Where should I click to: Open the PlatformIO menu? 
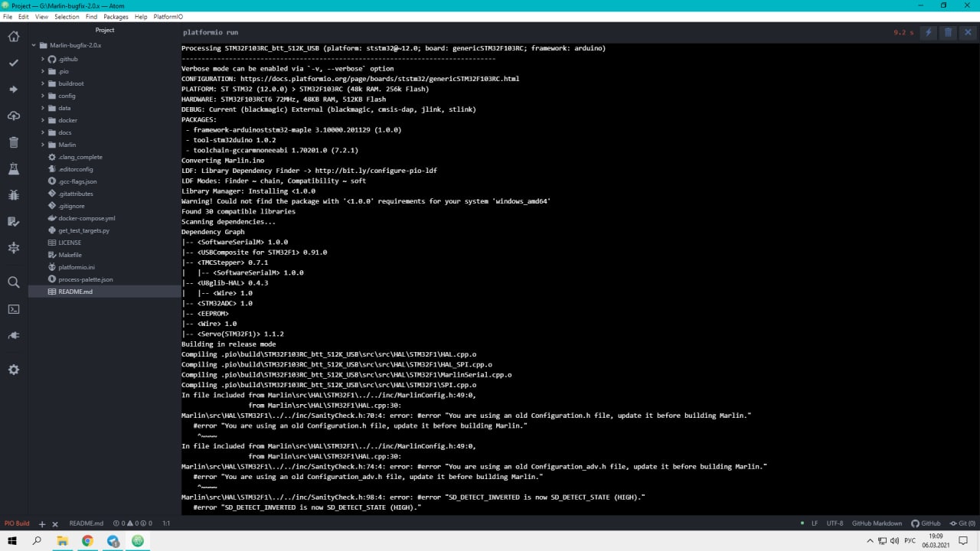(168, 16)
